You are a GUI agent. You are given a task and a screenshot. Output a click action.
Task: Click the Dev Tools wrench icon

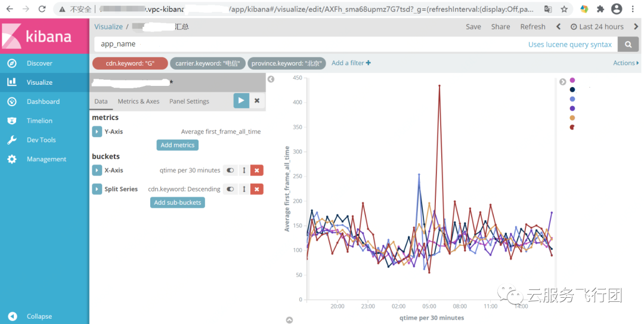click(x=12, y=140)
